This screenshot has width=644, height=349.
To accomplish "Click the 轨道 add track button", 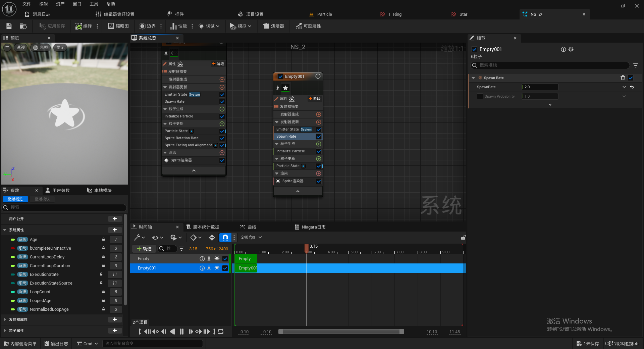I will pos(144,249).
